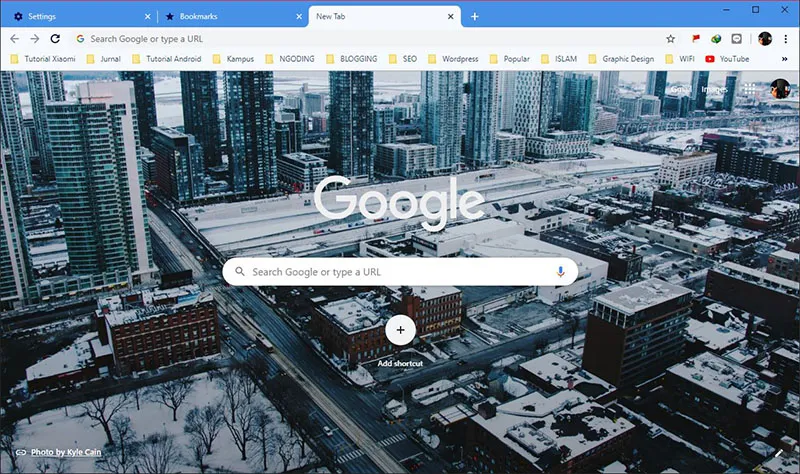Go forward using the forward arrow
The height and width of the screenshot is (474, 800).
point(35,39)
